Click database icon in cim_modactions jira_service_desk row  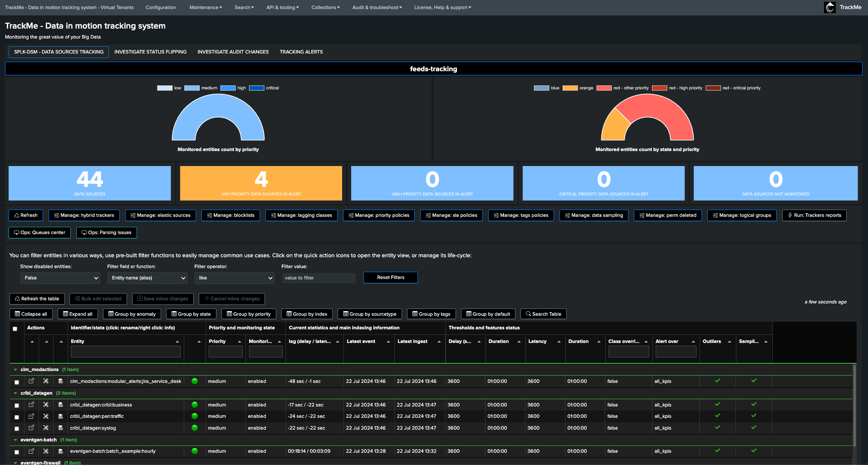pyautogui.click(x=60, y=381)
